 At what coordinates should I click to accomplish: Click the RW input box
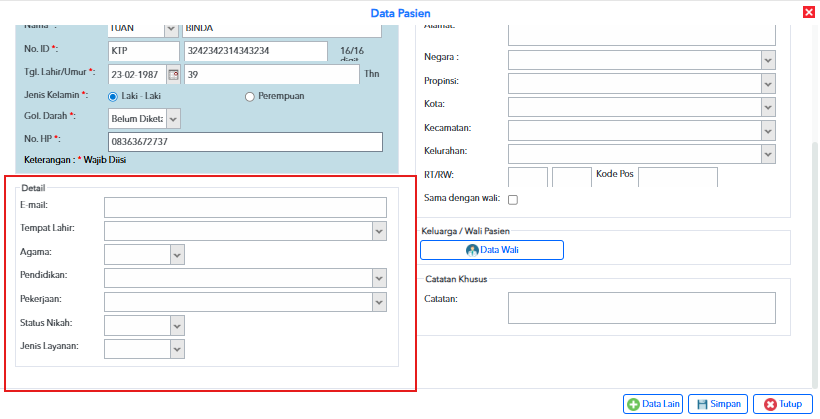click(572, 177)
